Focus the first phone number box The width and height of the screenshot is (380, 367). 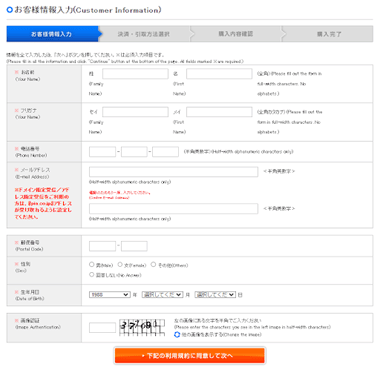pyautogui.click(x=102, y=152)
